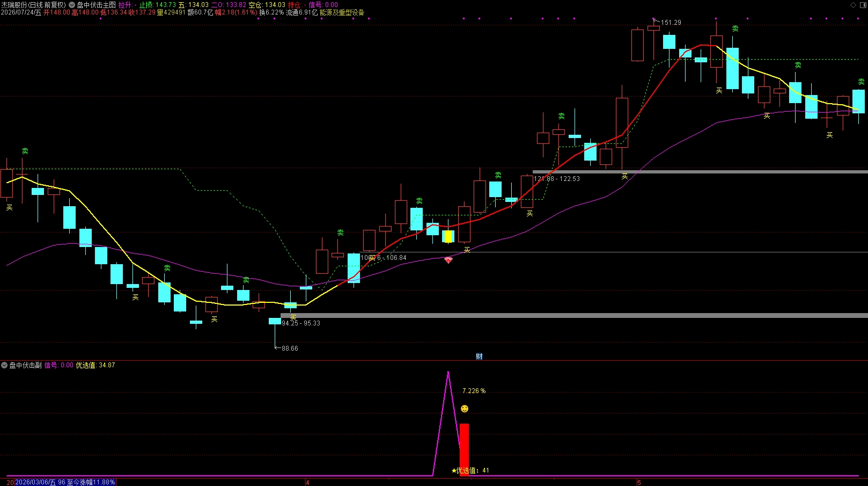The height and width of the screenshot is (486, 868).
Task: Click 能源及重型设备 sector link
Action: [342, 12]
